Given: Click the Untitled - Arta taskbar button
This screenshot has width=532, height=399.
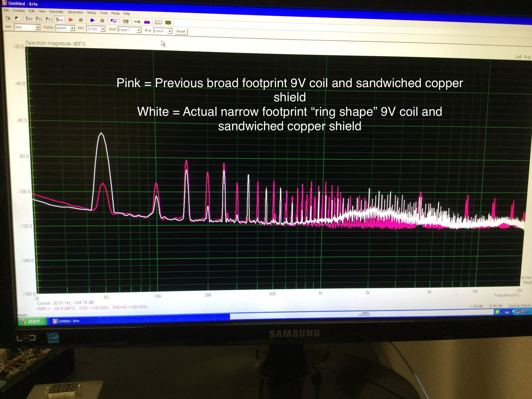Looking at the screenshot, I should [66, 321].
